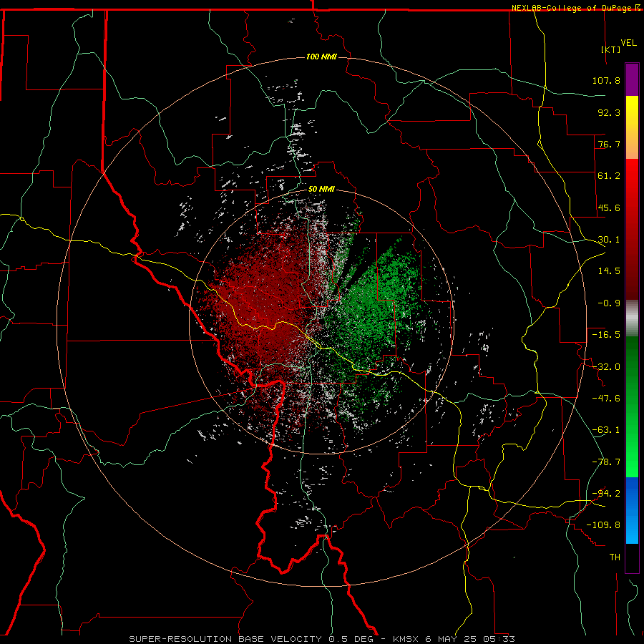Click the -47.6 velocity scale value
The image size is (644, 644).
[606, 399]
